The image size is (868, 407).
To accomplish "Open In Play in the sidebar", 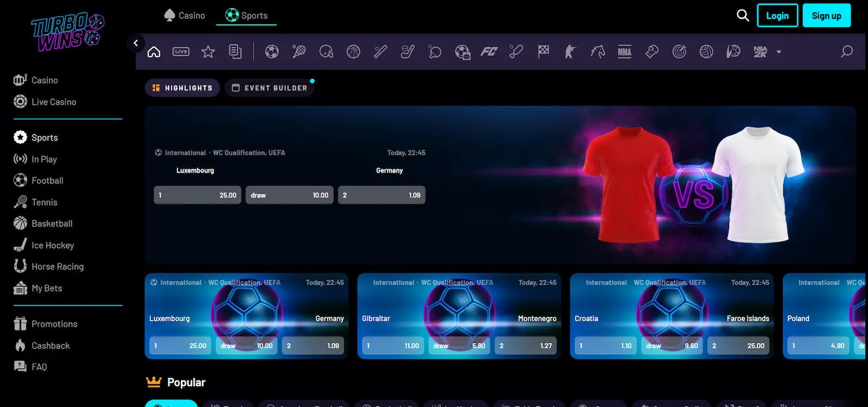I will (x=35, y=159).
